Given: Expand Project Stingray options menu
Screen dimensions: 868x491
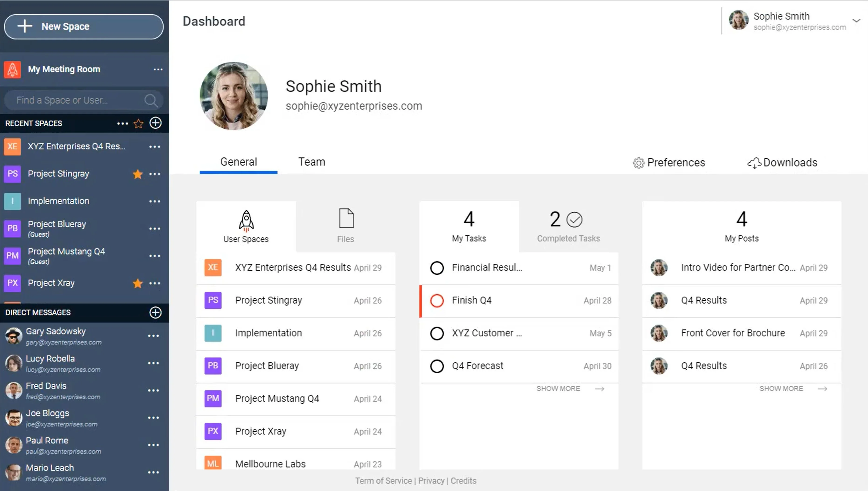Looking at the screenshot, I should click(x=155, y=174).
